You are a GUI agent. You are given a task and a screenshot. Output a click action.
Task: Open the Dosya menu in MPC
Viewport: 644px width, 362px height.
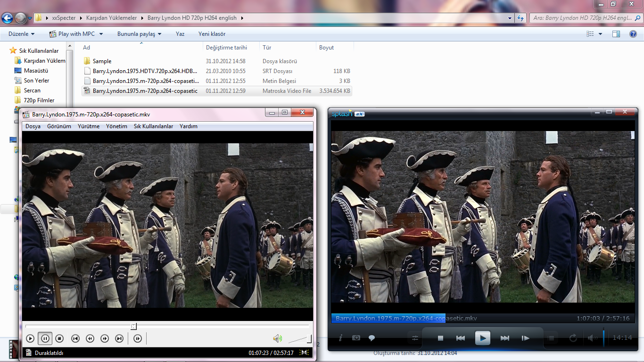[33, 126]
